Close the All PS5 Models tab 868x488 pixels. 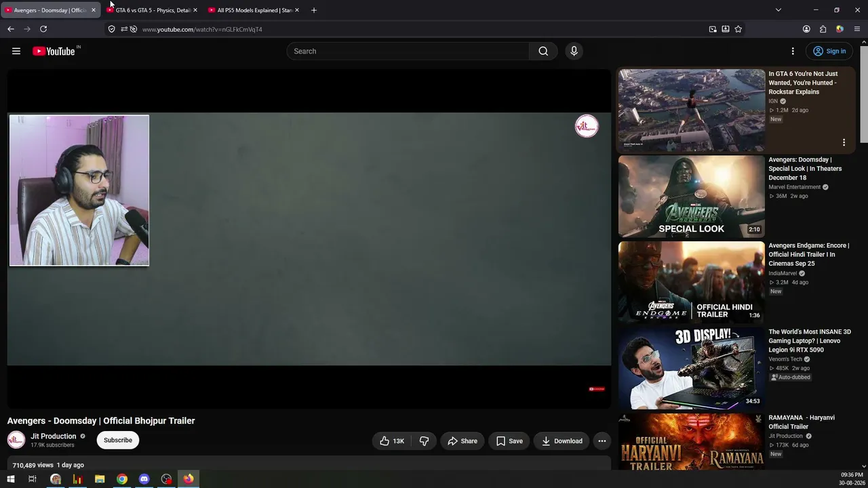(x=296, y=10)
